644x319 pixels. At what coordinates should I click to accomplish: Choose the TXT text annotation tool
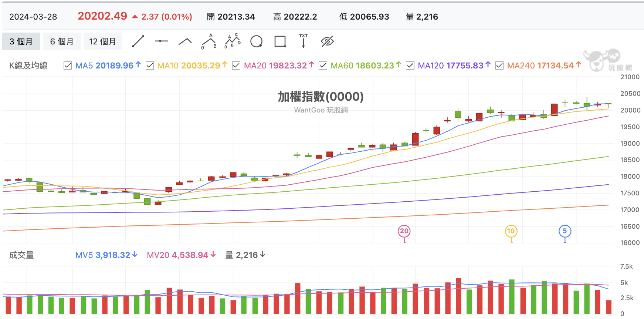[304, 41]
